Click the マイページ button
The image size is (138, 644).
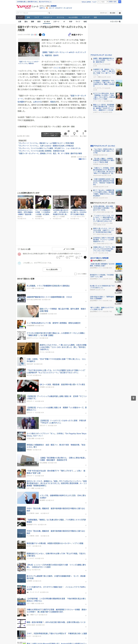(x=103, y=13)
